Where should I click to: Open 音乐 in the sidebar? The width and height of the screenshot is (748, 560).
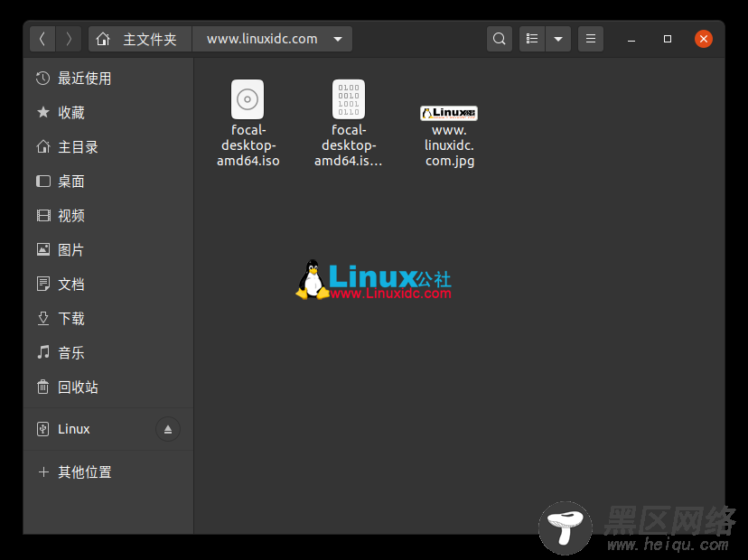point(108,353)
